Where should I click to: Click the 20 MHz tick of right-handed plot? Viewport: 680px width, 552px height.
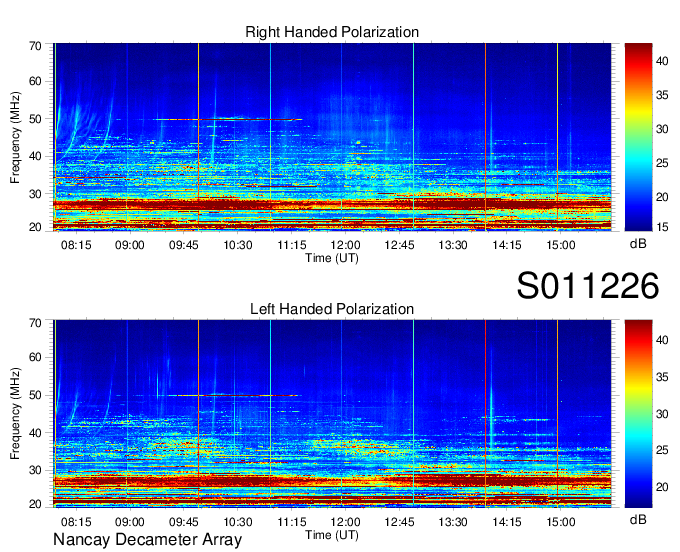tap(35, 227)
